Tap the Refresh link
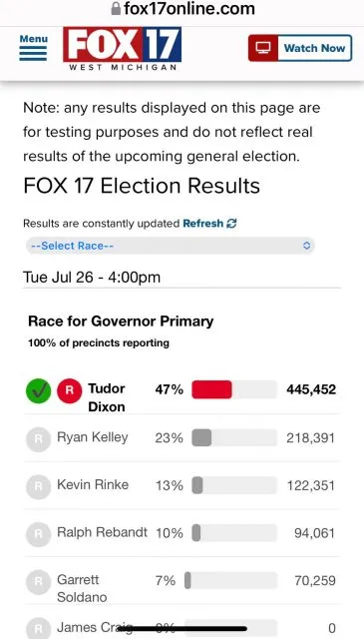This screenshot has height=639, width=364. pos(203,224)
